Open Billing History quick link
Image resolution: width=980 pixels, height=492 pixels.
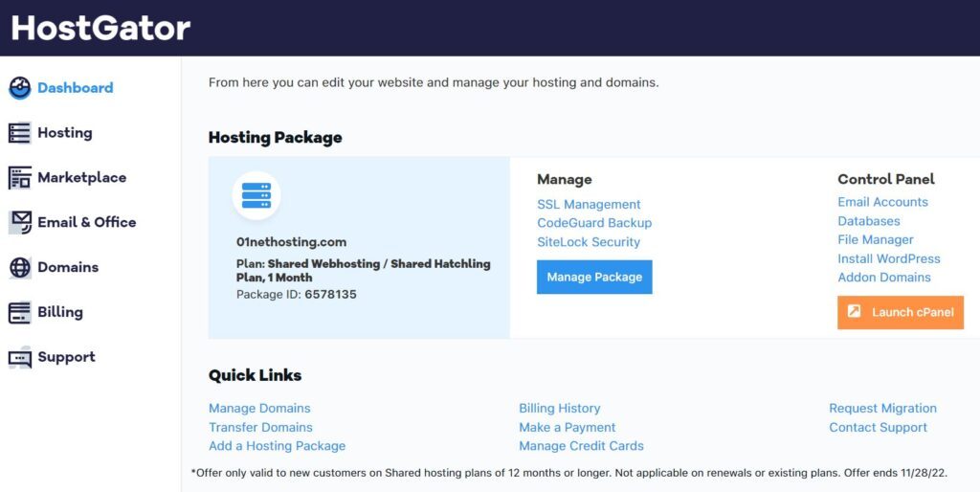tap(559, 408)
